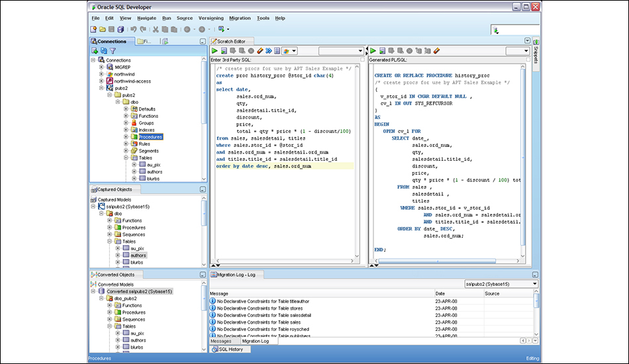Click the Undo arrow icon
Viewport: 629px width, 364px height.
click(x=134, y=29)
